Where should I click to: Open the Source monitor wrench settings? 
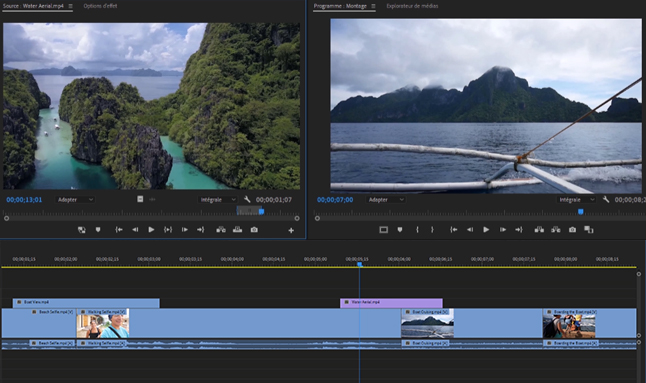click(x=247, y=199)
